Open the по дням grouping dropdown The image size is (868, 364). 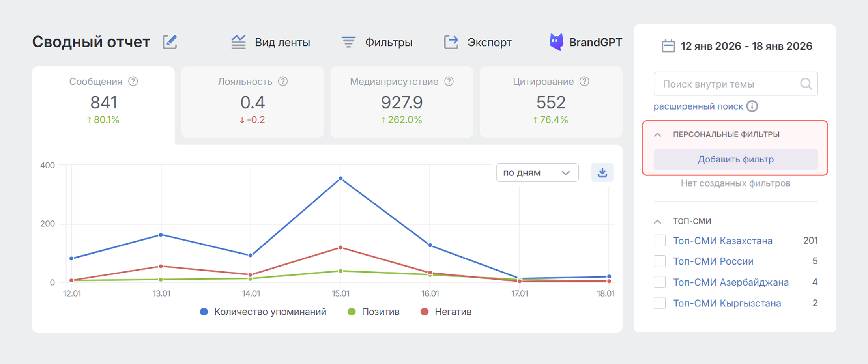pos(537,173)
